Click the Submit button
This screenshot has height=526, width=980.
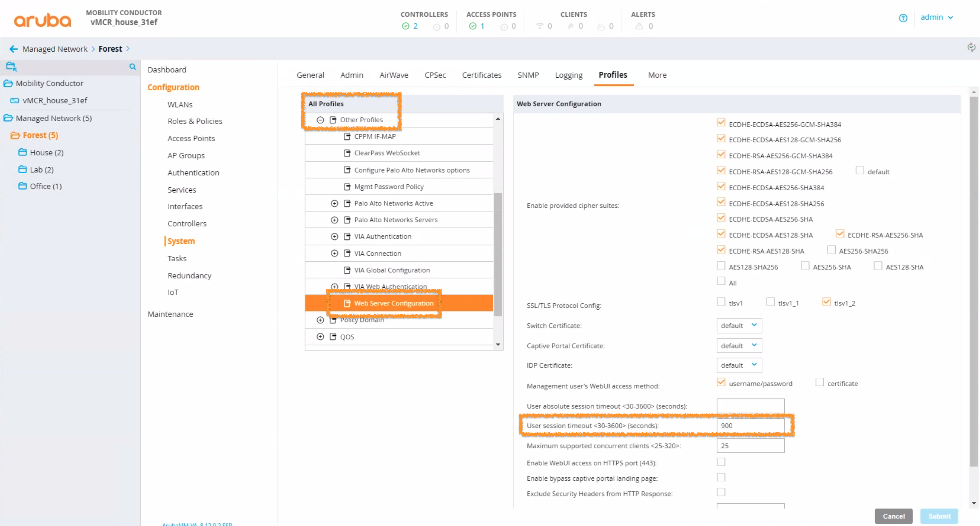pyautogui.click(x=939, y=516)
